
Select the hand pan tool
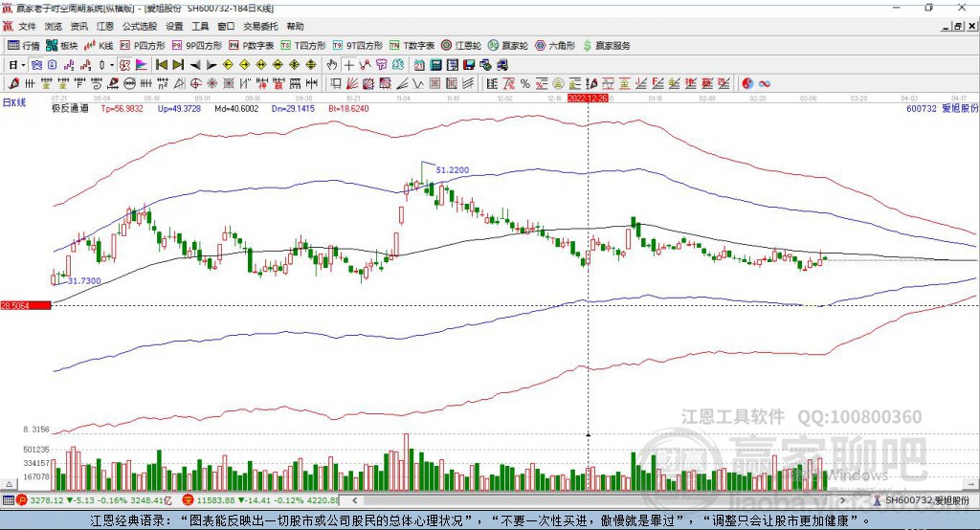pos(332,65)
